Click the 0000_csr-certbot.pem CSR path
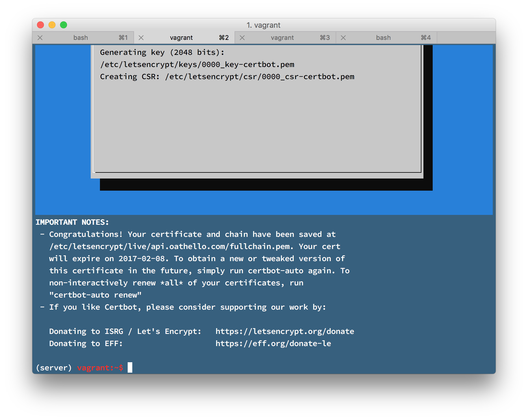The image size is (528, 420). click(x=259, y=77)
